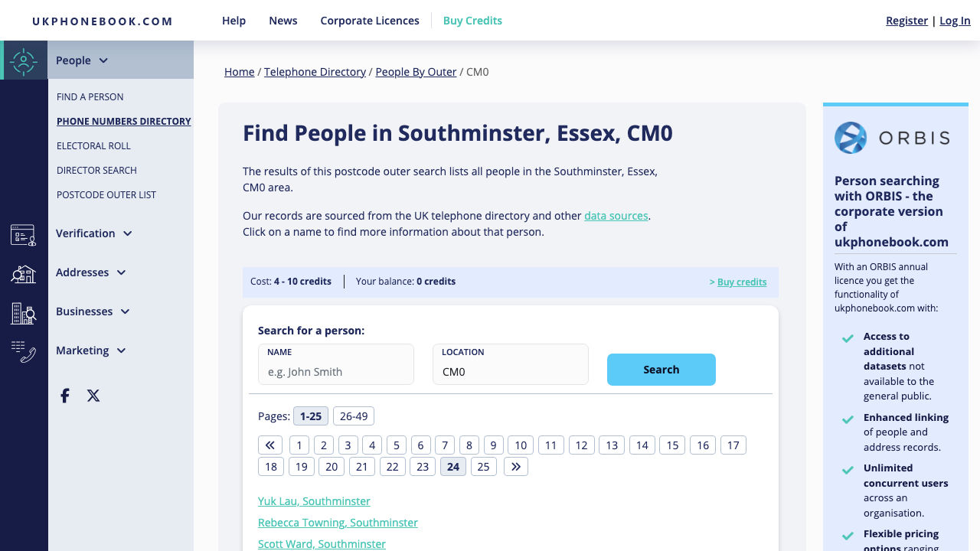Expand the Verification menu chevron
The height and width of the screenshot is (551, 980).
[127, 233]
